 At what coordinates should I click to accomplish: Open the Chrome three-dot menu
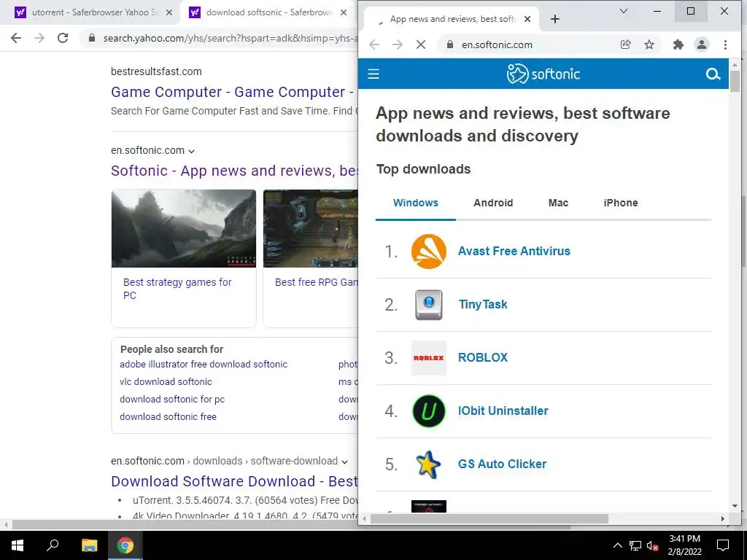point(725,44)
